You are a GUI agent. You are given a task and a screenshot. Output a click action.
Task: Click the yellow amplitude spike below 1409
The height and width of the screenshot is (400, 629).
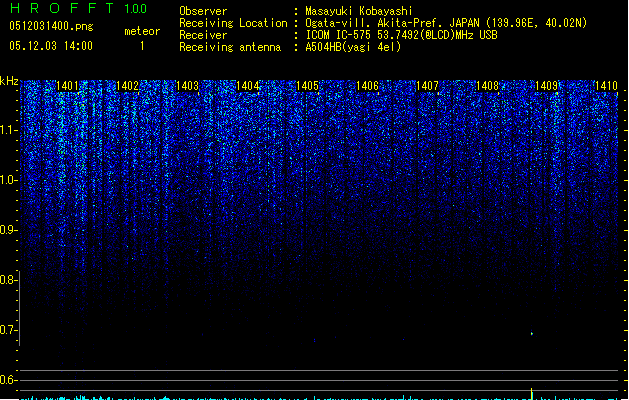[532, 394]
